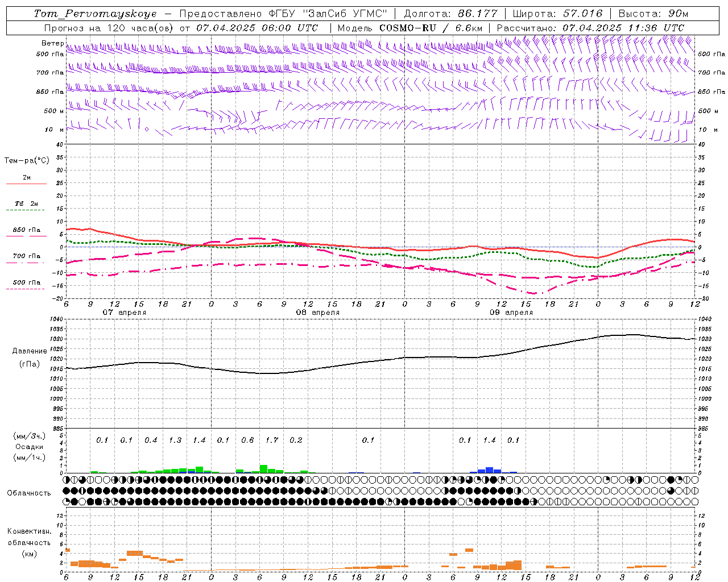Click the 1.7 precipitation total
Image resolution: width=728 pixels, height=582 pixels.
272,440
